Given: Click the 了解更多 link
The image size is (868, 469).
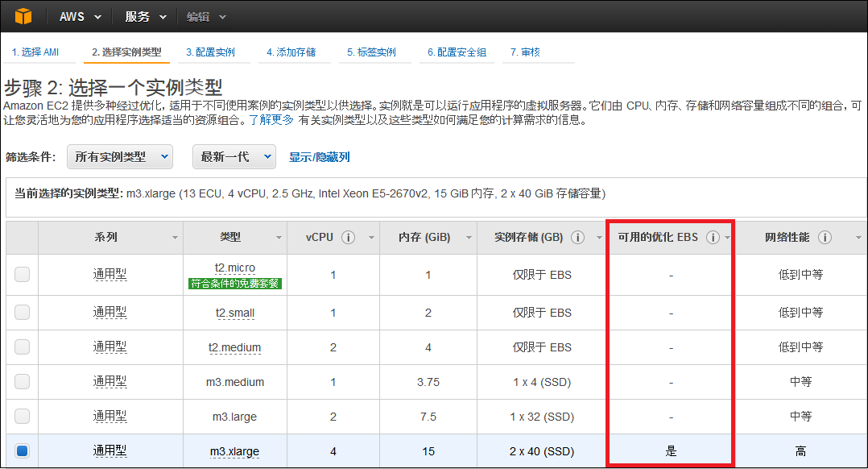Looking at the screenshot, I should [271, 119].
